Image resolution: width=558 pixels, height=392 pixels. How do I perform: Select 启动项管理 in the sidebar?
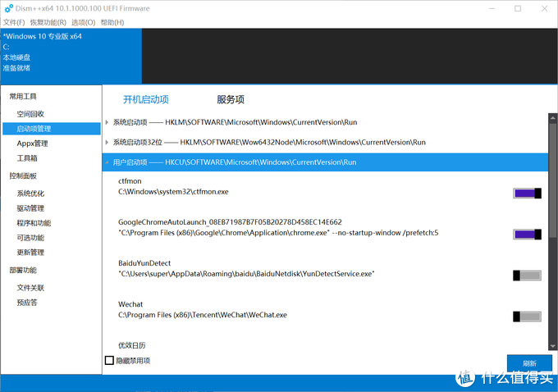click(52, 129)
